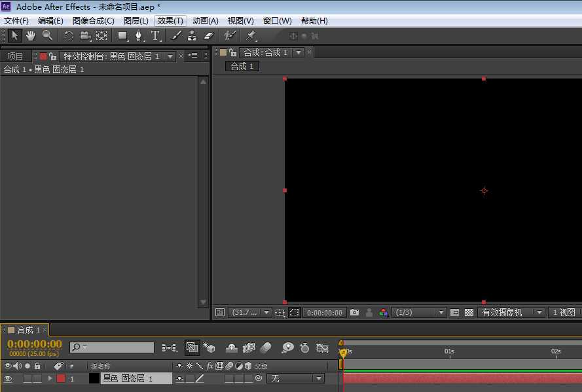Open the 效果(T) menu
The image size is (582, 392).
tap(170, 20)
